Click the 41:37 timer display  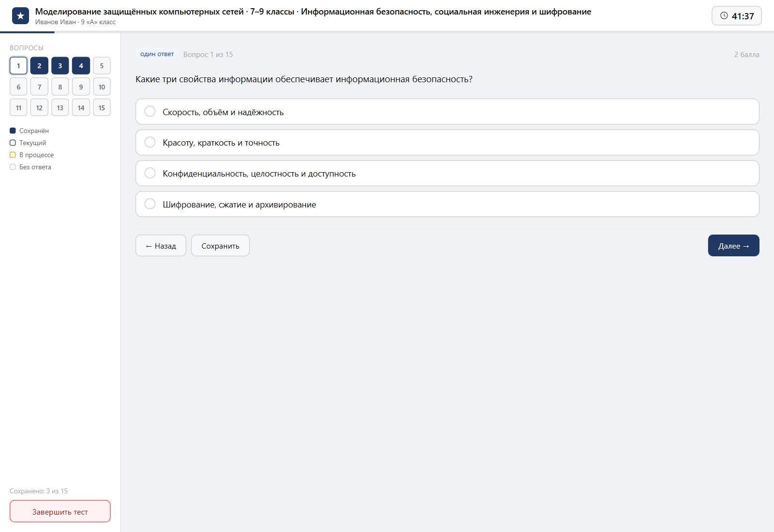[x=737, y=16]
